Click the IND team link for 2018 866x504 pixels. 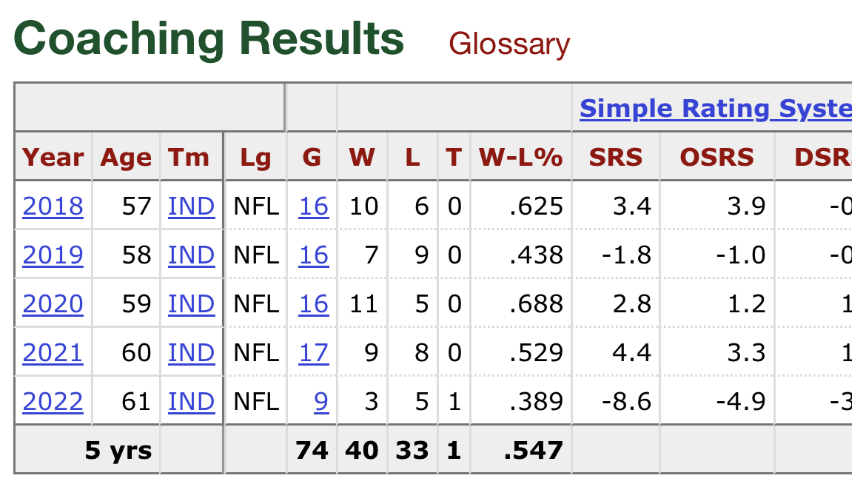click(191, 206)
